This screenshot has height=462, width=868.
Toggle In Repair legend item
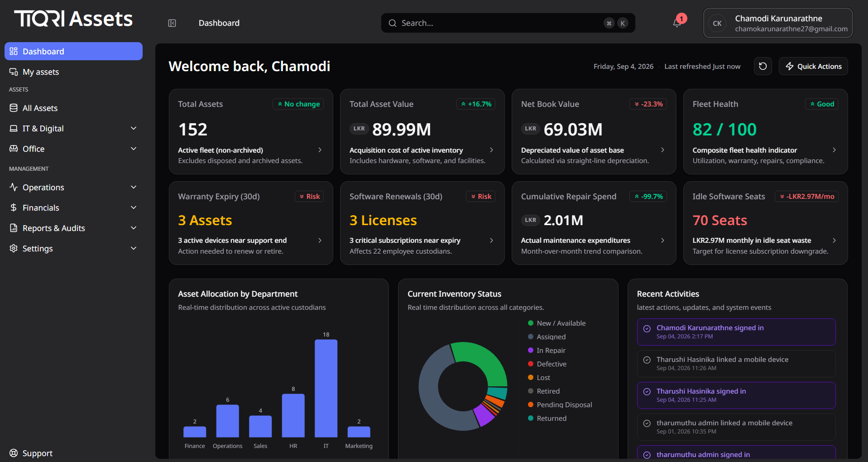[x=547, y=350]
